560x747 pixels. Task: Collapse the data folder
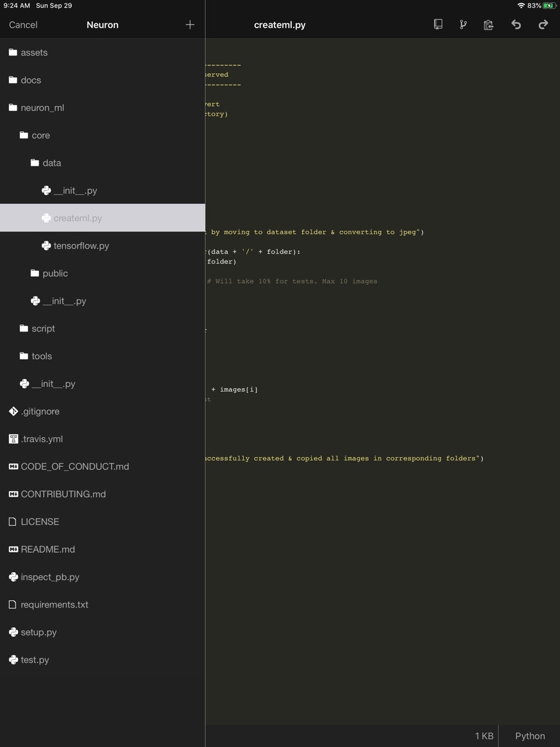click(x=51, y=162)
